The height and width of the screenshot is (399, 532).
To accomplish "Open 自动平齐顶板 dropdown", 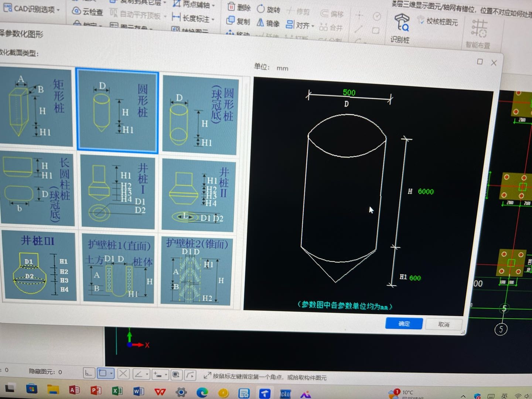I will (x=138, y=15).
